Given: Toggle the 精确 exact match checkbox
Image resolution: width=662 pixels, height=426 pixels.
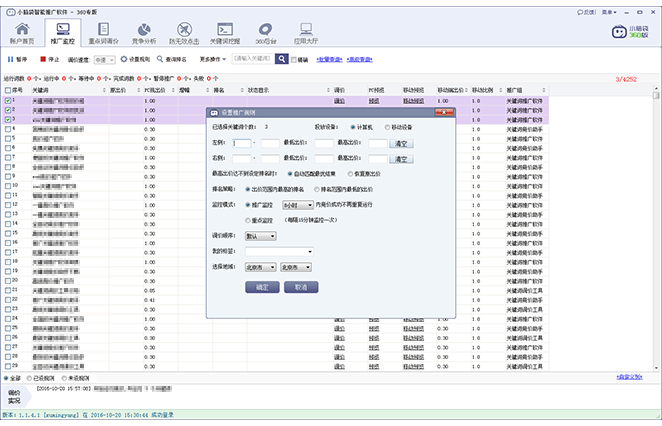Looking at the screenshot, I should pos(291,60).
